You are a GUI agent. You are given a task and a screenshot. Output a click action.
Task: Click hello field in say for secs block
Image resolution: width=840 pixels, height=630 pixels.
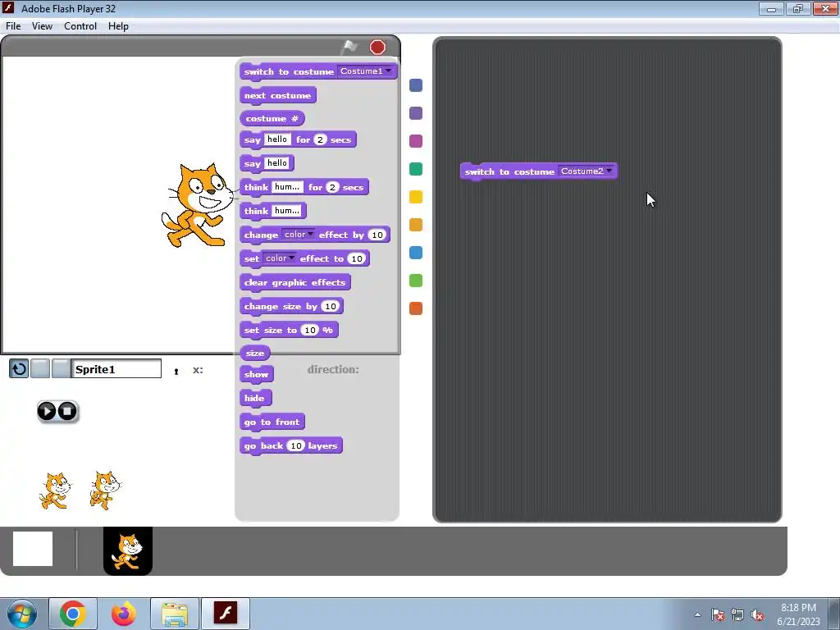click(277, 139)
